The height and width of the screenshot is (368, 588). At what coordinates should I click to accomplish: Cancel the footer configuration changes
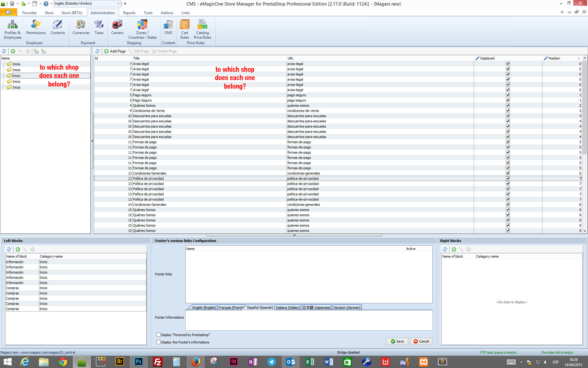(421, 341)
